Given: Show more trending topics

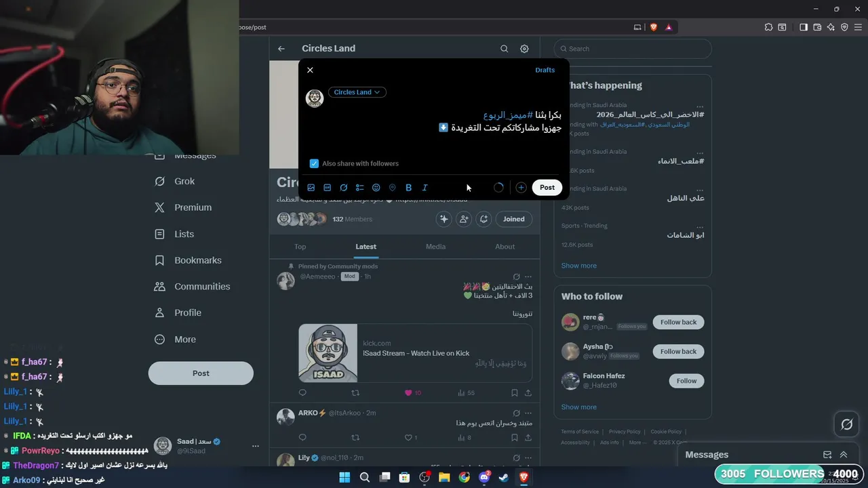Looking at the screenshot, I should click(x=579, y=266).
